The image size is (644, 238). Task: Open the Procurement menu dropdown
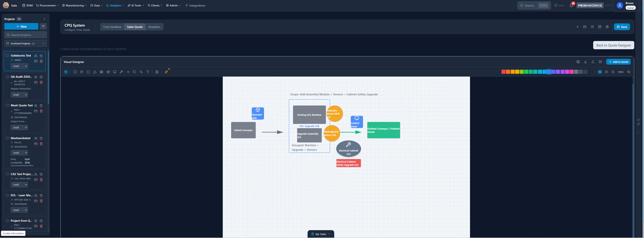click(47, 5)
